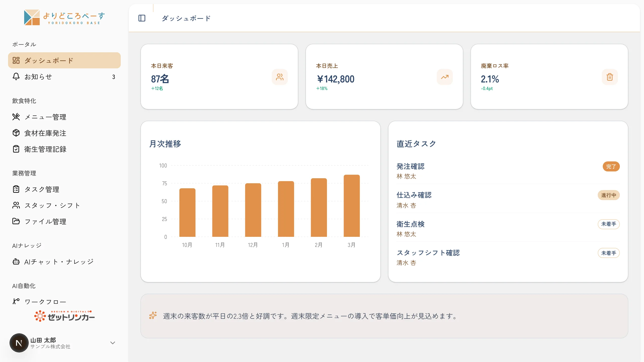
Task: Open ファイル管理 from the sidebar
Action: tap(64, 221)
